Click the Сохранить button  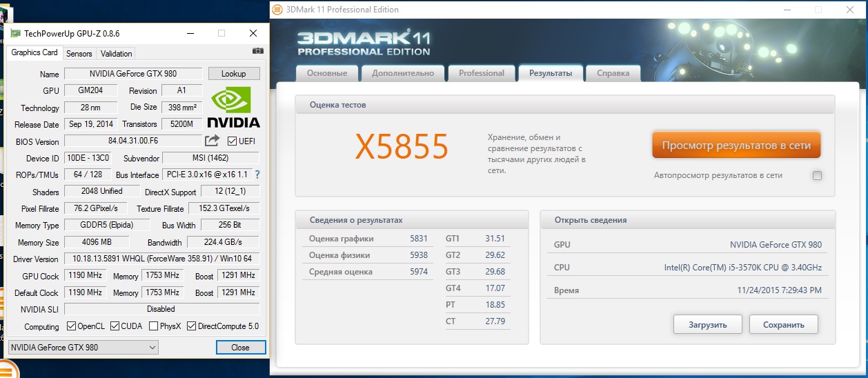(784, 324)
